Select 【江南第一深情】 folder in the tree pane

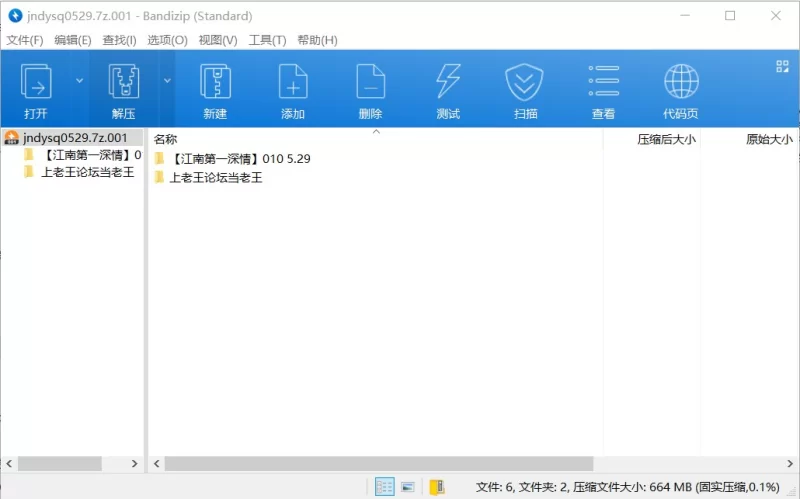(x=83, y=155)
